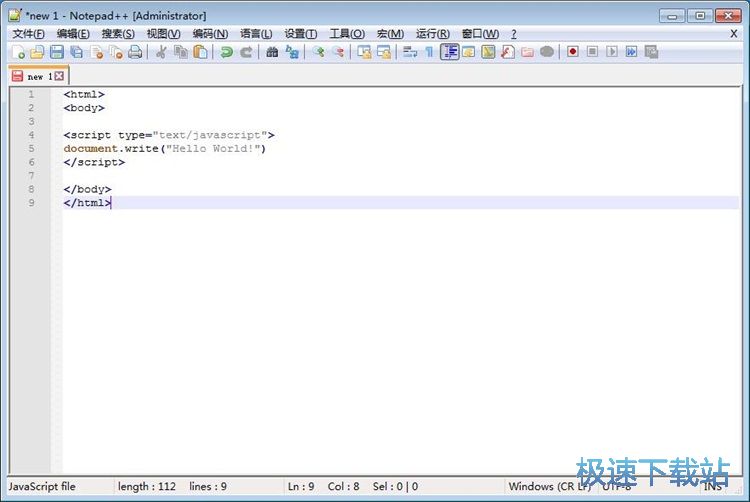This screenshot has width=750, height=502.
Task: Toggle the highlighted indent guide icon
Action: click(449, 52)
